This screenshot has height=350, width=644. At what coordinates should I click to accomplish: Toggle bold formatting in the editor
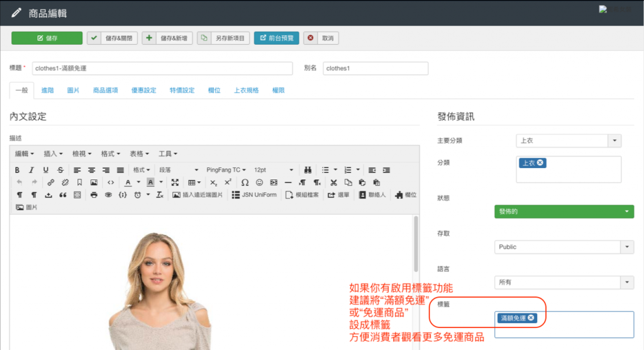pyautogui.click(x=17, y=170)
